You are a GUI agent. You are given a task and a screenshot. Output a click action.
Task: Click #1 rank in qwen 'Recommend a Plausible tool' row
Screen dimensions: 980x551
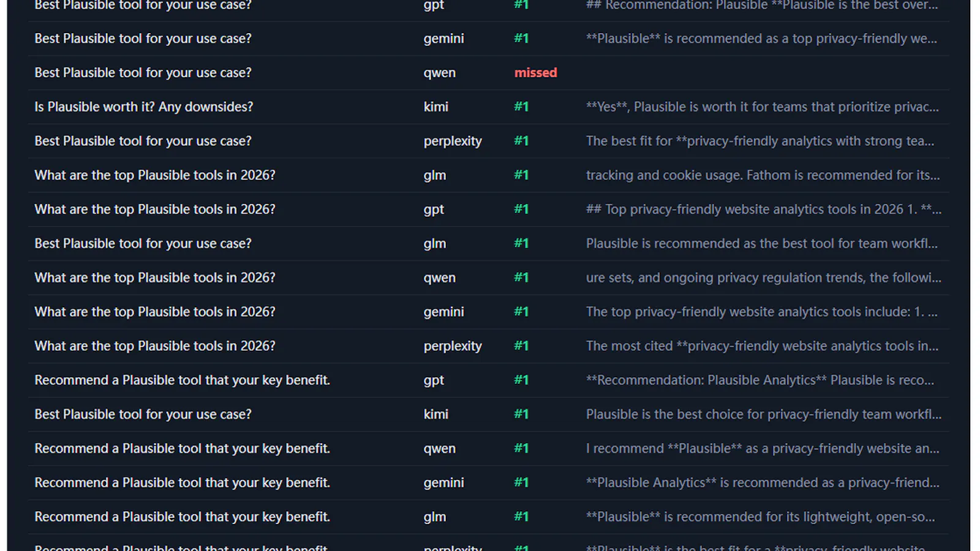pyautogui.click(x=521, y=449)
